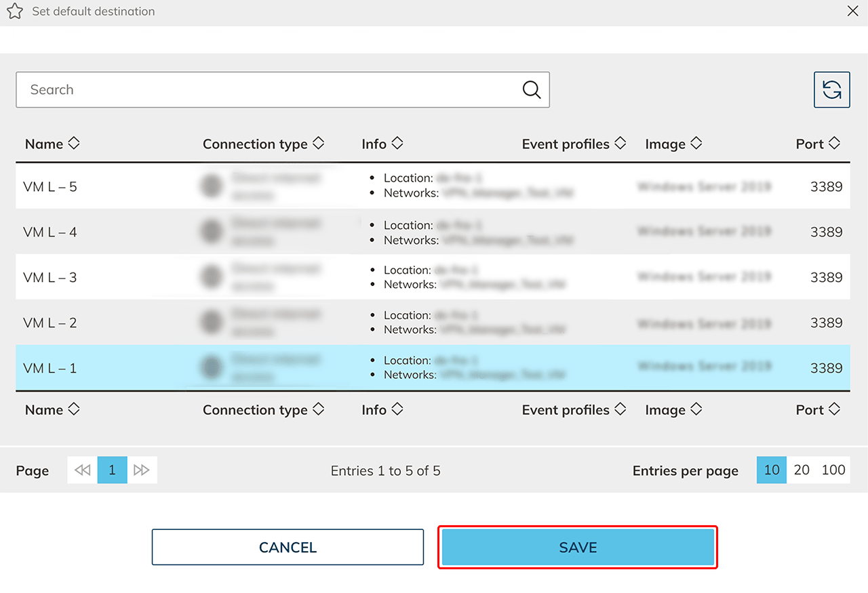This screenshot has height=593, width=868.
Task: Go to first page with rewind arrows
Action: [82, 470]
